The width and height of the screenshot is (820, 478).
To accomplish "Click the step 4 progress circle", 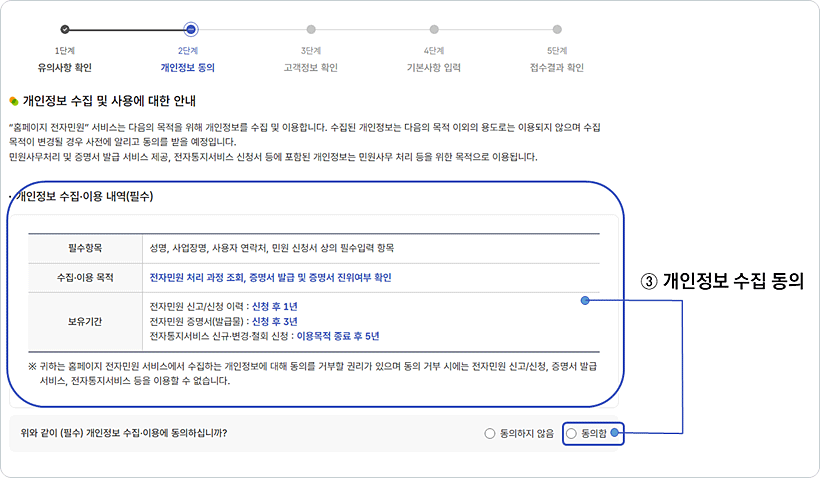I will 434,29.
